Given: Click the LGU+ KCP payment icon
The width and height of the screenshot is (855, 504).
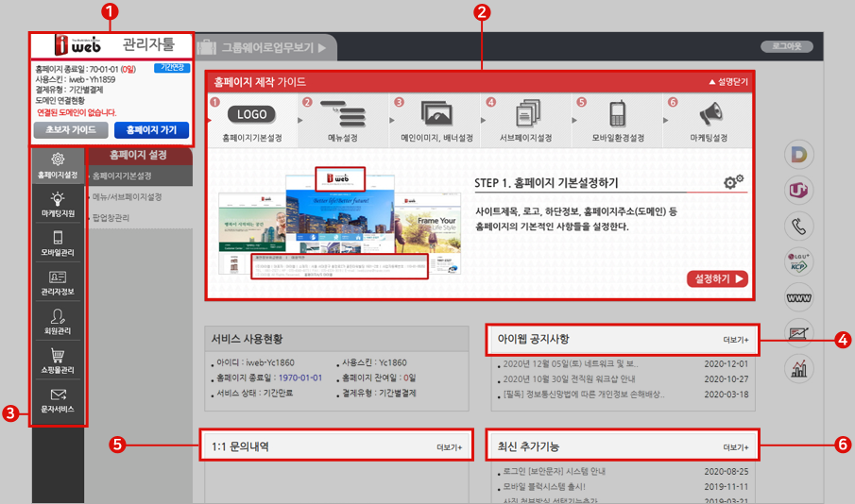Looking at the screenshot, I should click(x=799, y=262).
